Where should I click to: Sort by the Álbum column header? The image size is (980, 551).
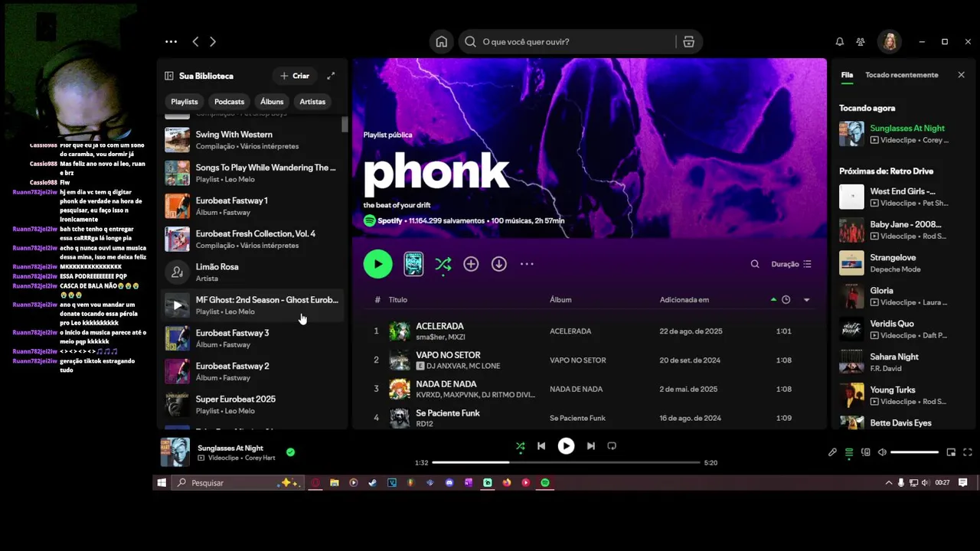pos(560,300)
